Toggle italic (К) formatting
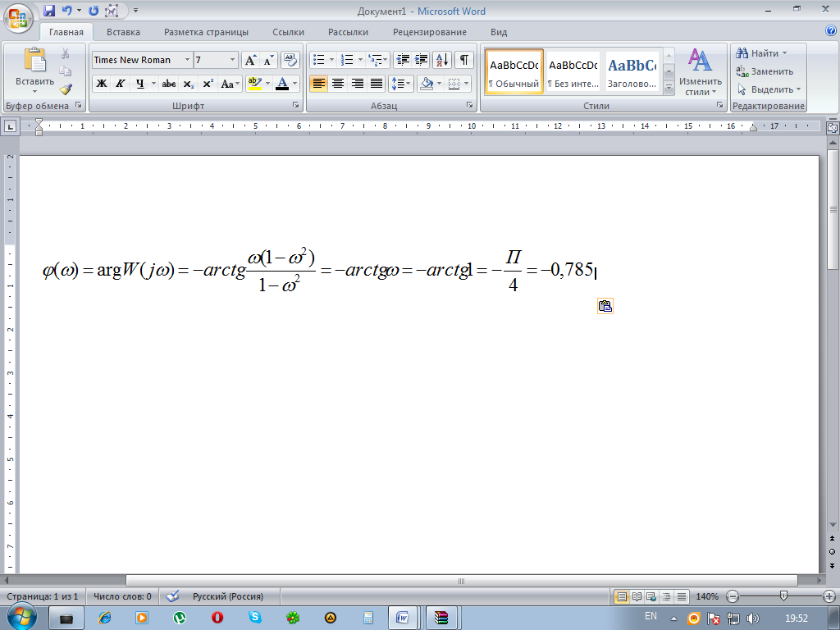 pyautogui.click(x=120, y=84)
